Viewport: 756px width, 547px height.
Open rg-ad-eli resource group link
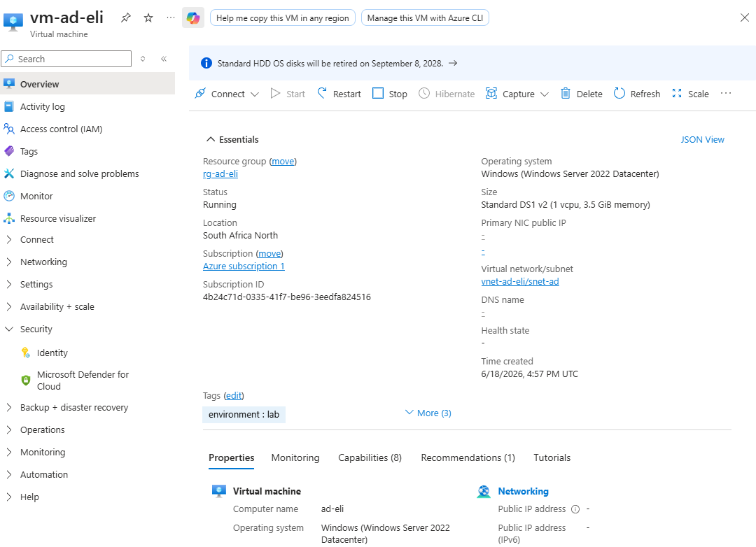tap(220, 174)
